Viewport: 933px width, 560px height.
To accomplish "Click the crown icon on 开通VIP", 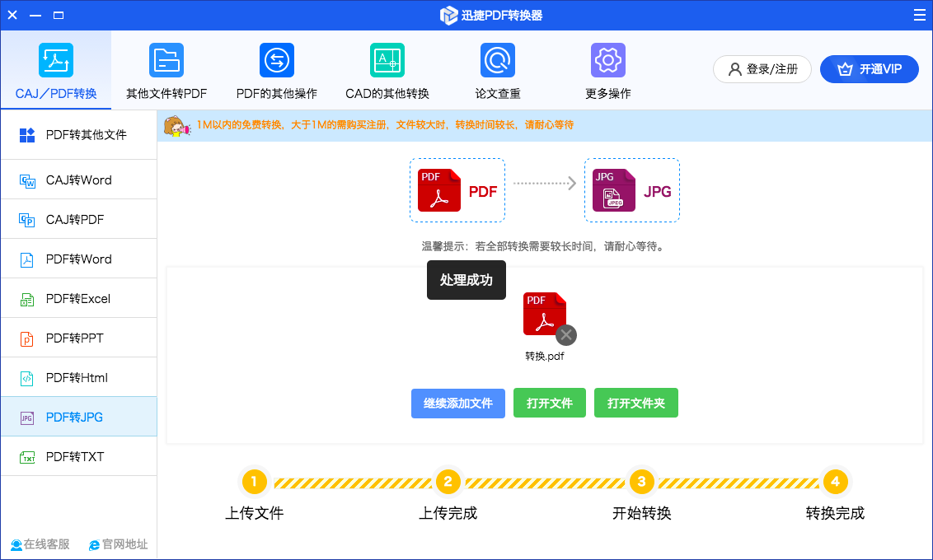I will coord(845,69).
